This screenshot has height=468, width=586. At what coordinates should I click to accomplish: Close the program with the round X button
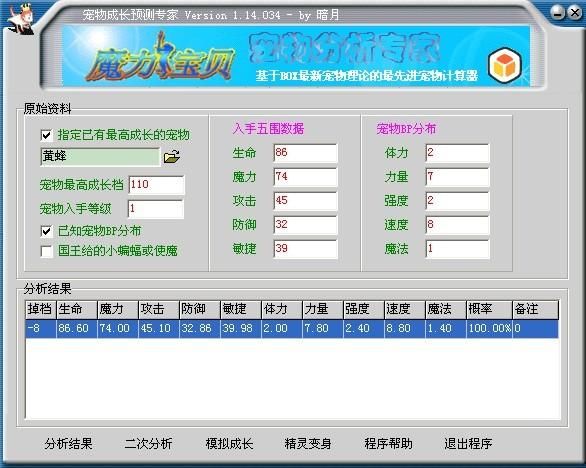click(x=575, y=13)
